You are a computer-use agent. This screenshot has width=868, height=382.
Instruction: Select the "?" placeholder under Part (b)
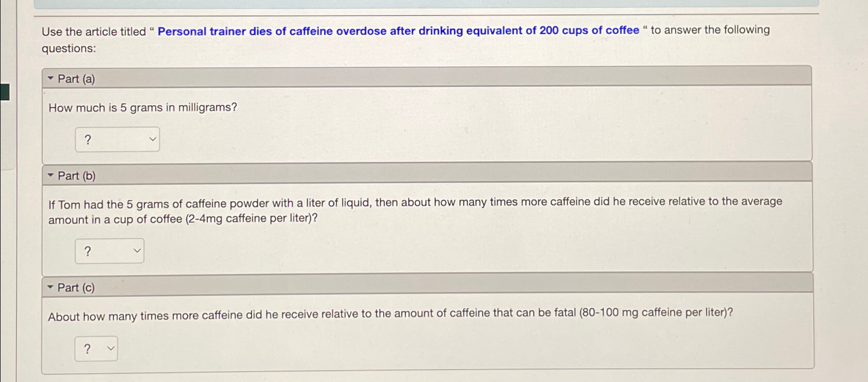click(88, 251)
